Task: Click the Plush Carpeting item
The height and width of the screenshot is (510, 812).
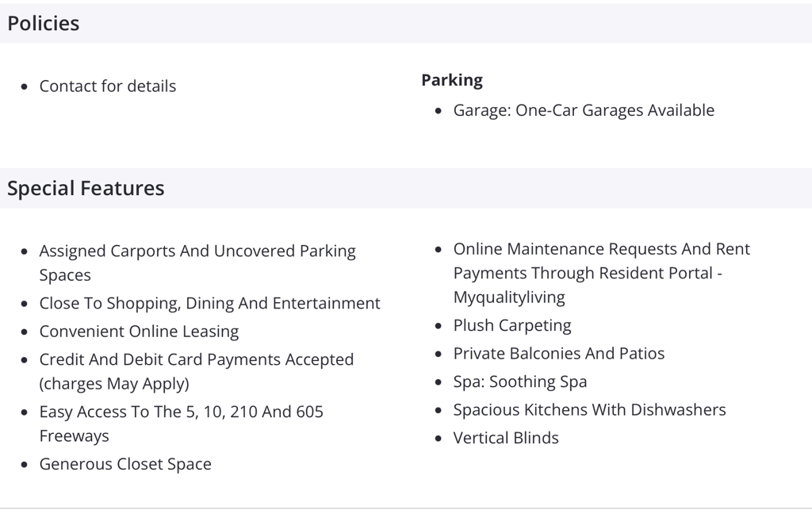Action: (x=512, y=326)
